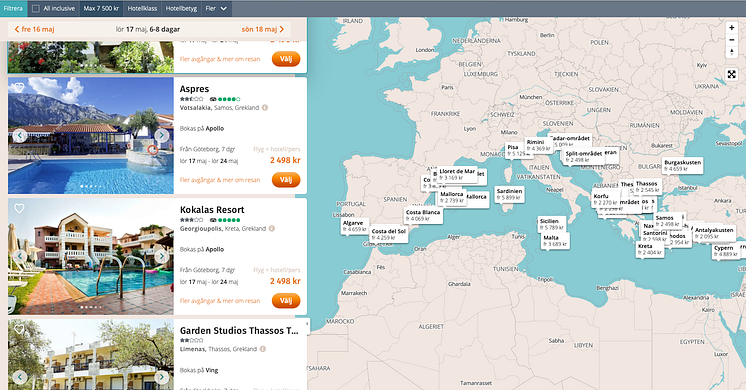Zoom in the map with plus button

coord(731,28)
